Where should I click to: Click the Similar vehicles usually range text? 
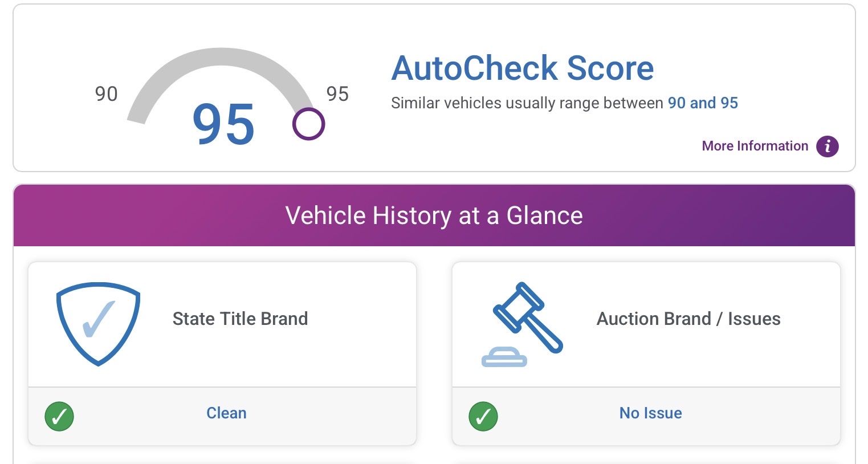click(527, 103)
